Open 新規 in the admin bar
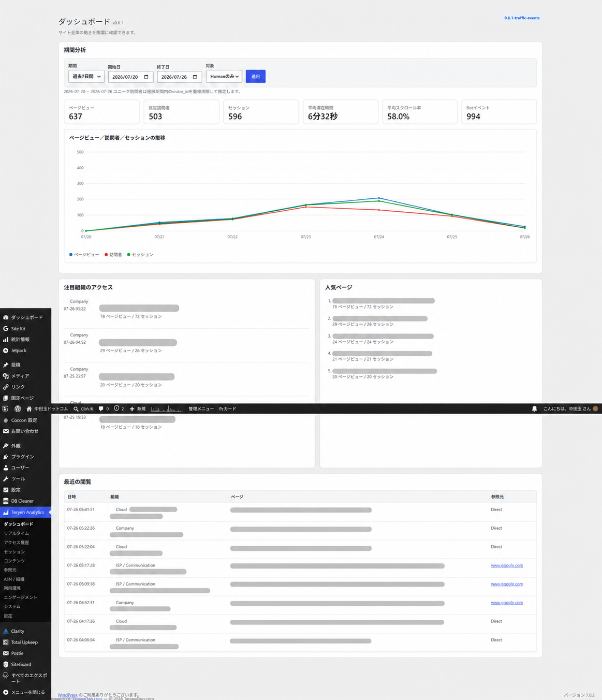This screenshot has width=602, height=700. tap(138, 409)
